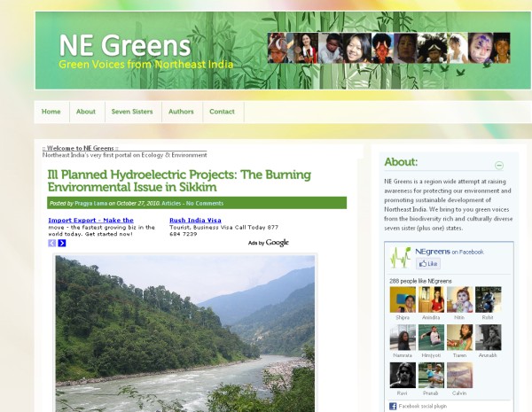
Task: Click the NE Greens site title
Action: (x=125, y=46)
